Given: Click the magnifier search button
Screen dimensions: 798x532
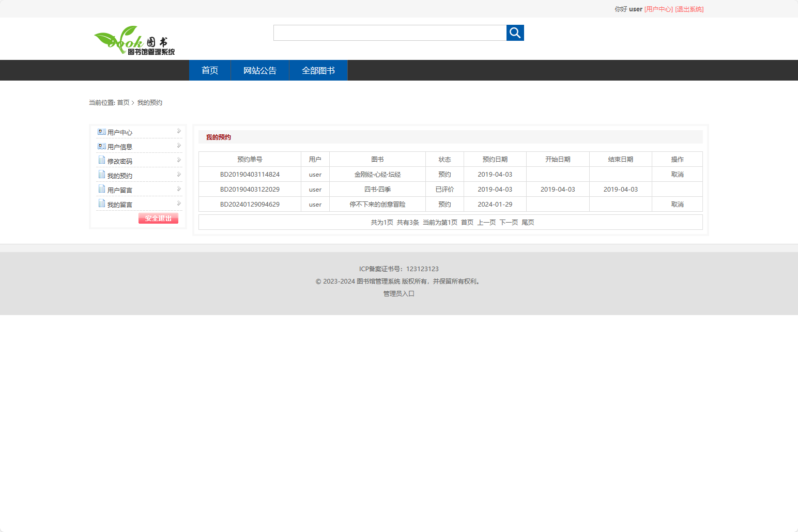Looking at the screenshot, I should [515, 33].
